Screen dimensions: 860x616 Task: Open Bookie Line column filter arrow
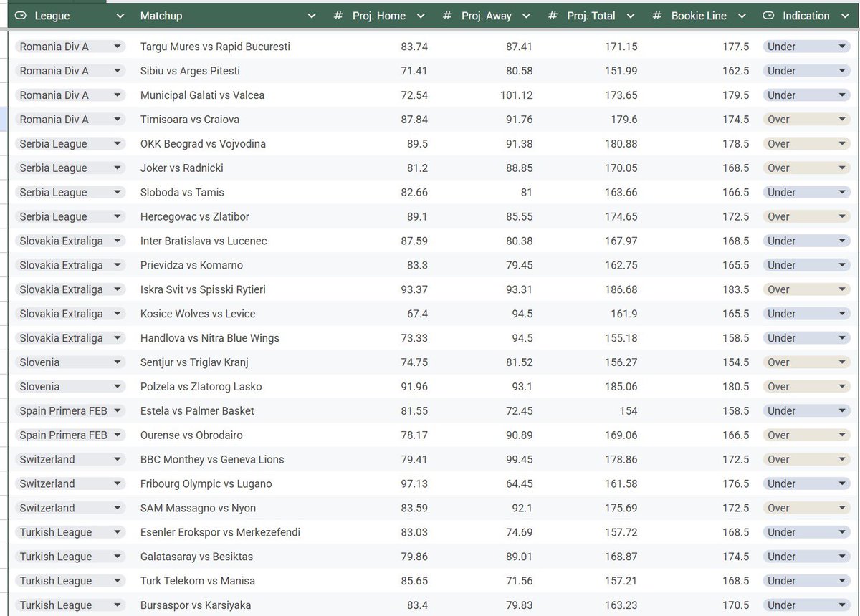click(x=741, y=16)
